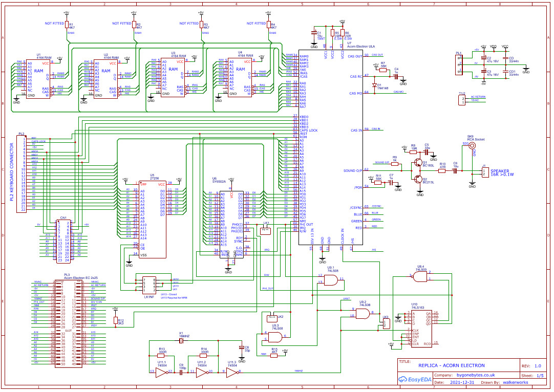Select the U8.4 74LS00 NAND gate
The width and height of the screenshot is (554, 392).
(420, 276)
